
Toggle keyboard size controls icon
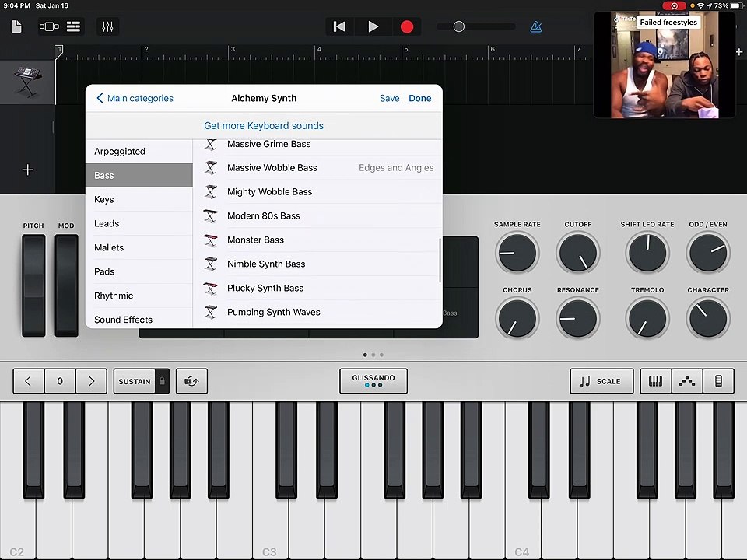[x=718, y=381]
